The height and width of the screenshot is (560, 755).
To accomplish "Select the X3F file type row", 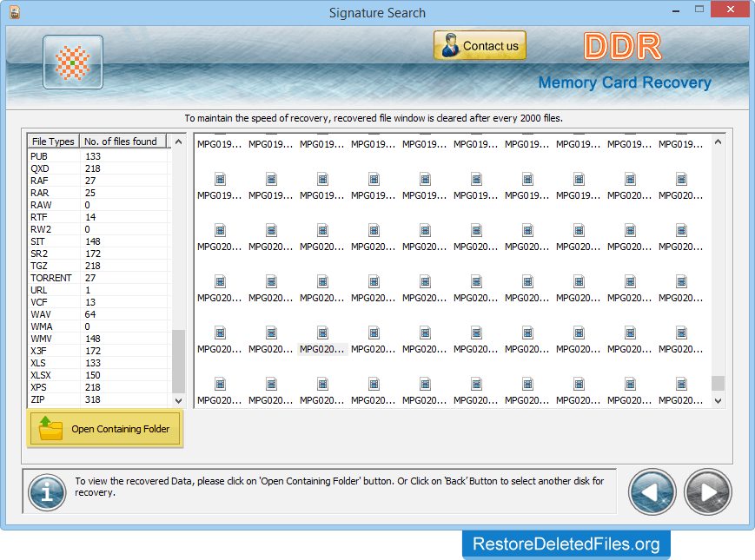I will tap(99, 351).
